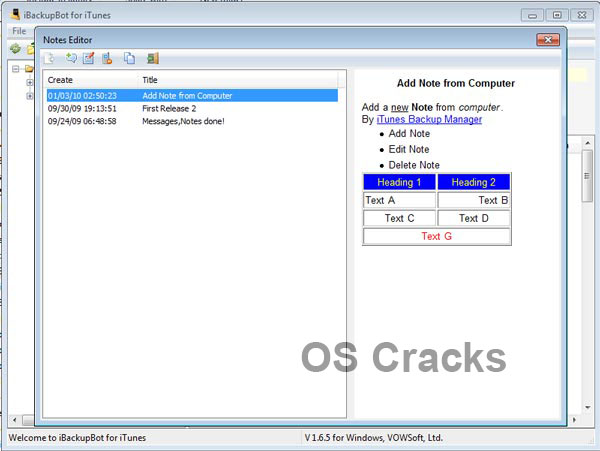Click iBackupBot app icon in title bar
The width and height of the screenshot is (600, 451).
[15, 14]
